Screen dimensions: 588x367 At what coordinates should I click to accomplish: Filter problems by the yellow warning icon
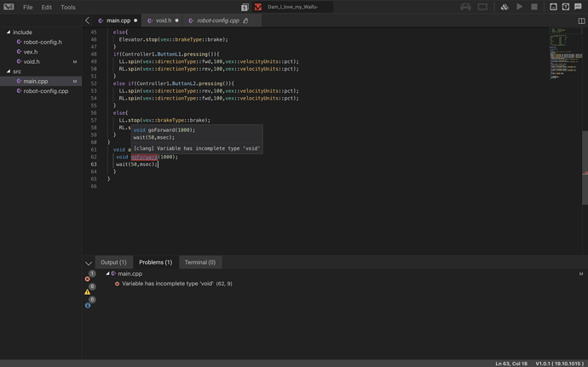pyautogui.click(x=88, y=292)
